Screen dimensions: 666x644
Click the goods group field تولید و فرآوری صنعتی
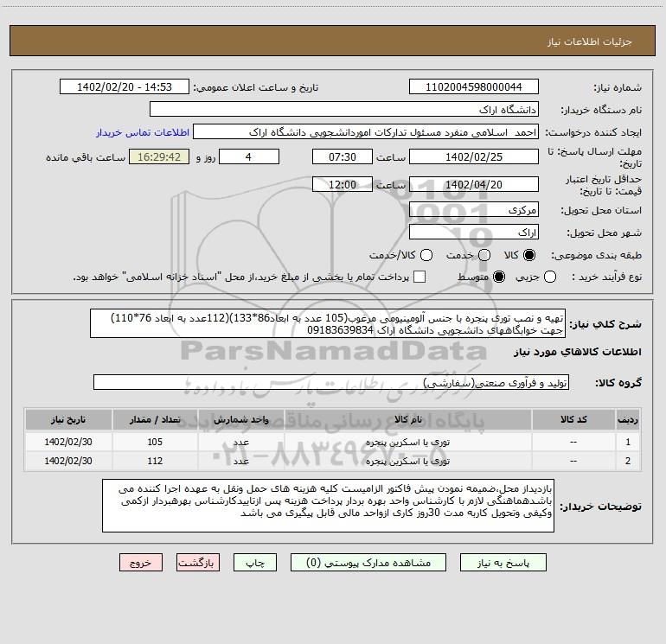pyautogui.click(x=331, y=382)
